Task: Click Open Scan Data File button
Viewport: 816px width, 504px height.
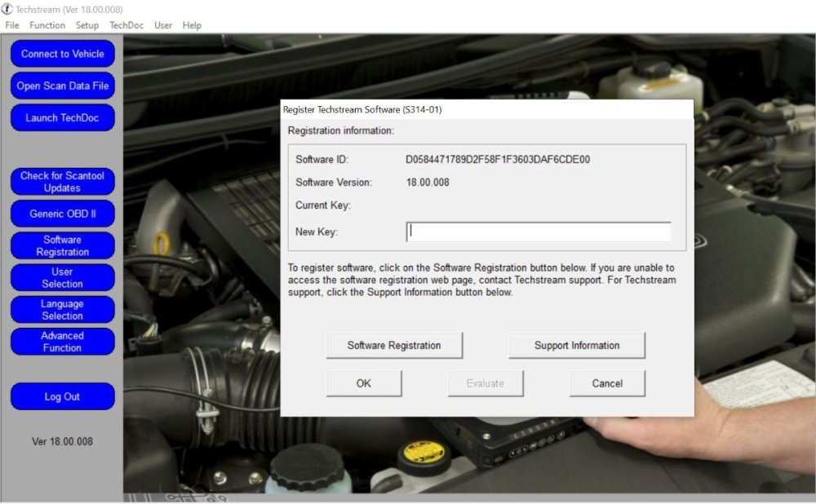Action: pyautogui.click(x=62, y=86)
